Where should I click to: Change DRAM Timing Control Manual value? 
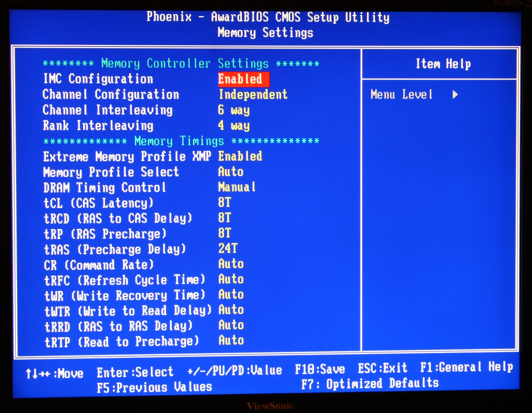tap(237, 187)
